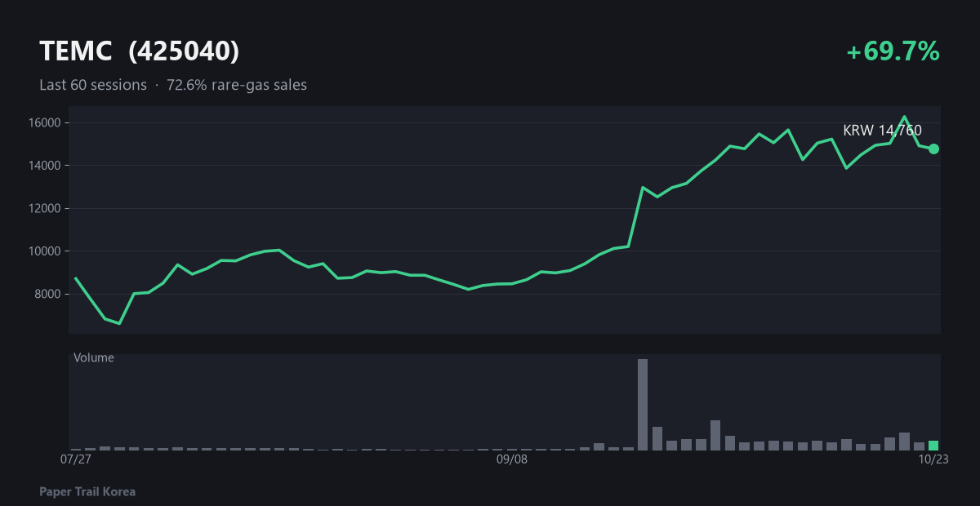
Task: Click the 07/27 date label
Action: 75,459
